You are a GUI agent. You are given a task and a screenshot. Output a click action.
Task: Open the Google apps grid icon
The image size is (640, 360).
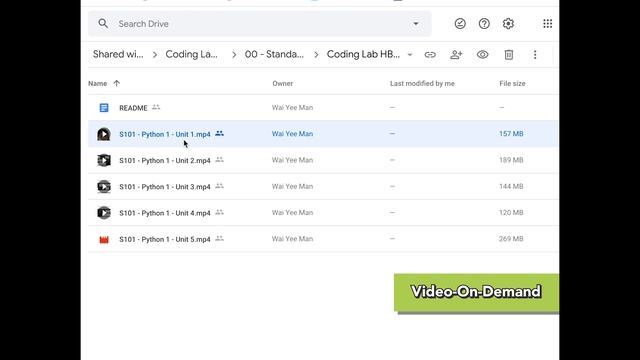pyautogui.click(x=548, y=24)
